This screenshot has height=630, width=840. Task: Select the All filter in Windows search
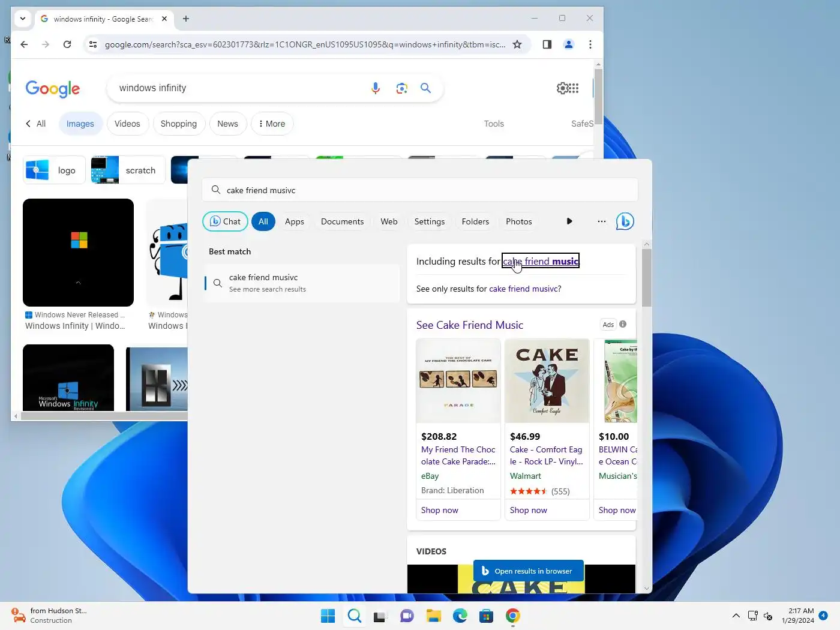pos(263,221)
